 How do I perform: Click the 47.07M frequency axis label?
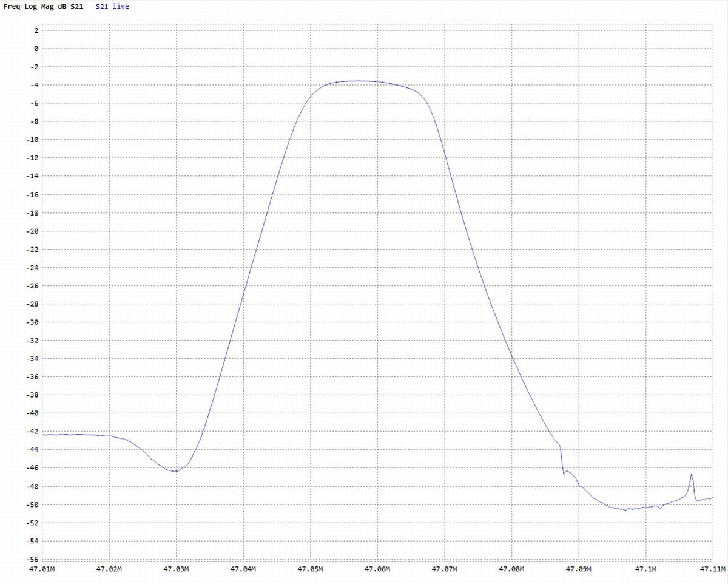445,569
